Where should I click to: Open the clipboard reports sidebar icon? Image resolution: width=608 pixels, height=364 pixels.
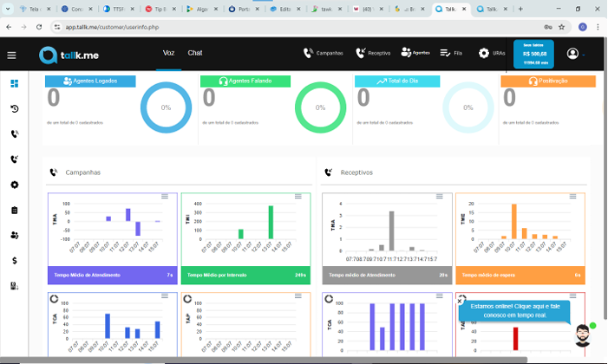tap(15, 210)
